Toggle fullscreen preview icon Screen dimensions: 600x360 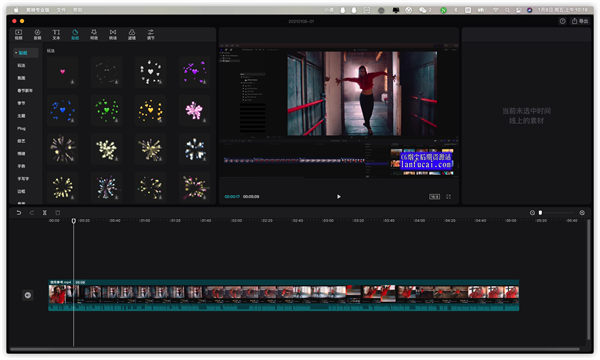(448, 197)
